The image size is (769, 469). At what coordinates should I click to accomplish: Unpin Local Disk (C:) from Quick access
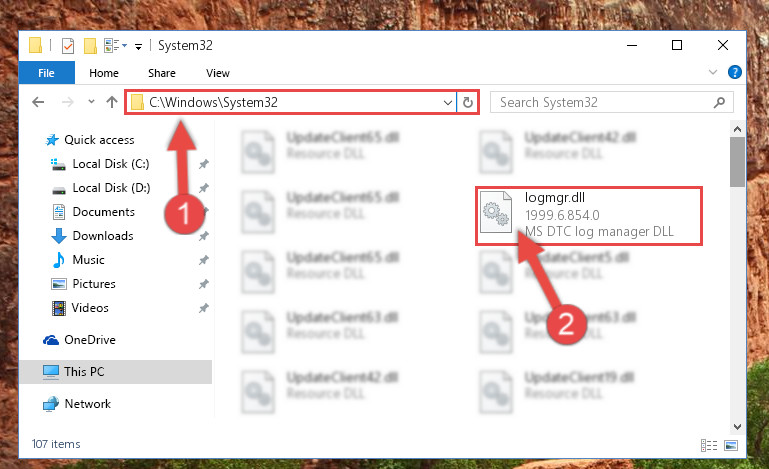[204, 164]
